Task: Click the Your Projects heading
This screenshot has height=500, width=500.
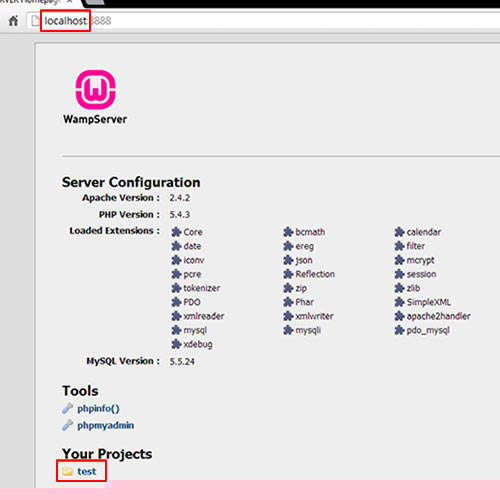Action: click(x=107, y=454)
